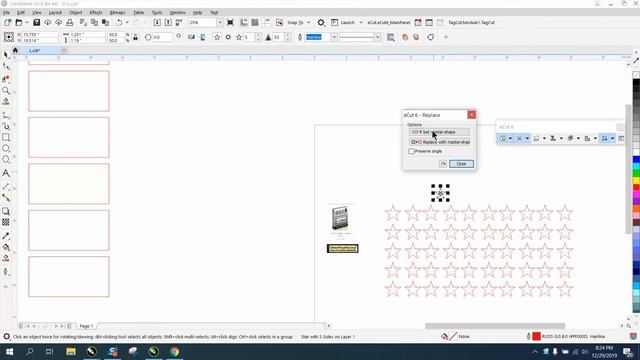Select the Polygon tool in the toolbox
The image size is (640, 360).
6,159
